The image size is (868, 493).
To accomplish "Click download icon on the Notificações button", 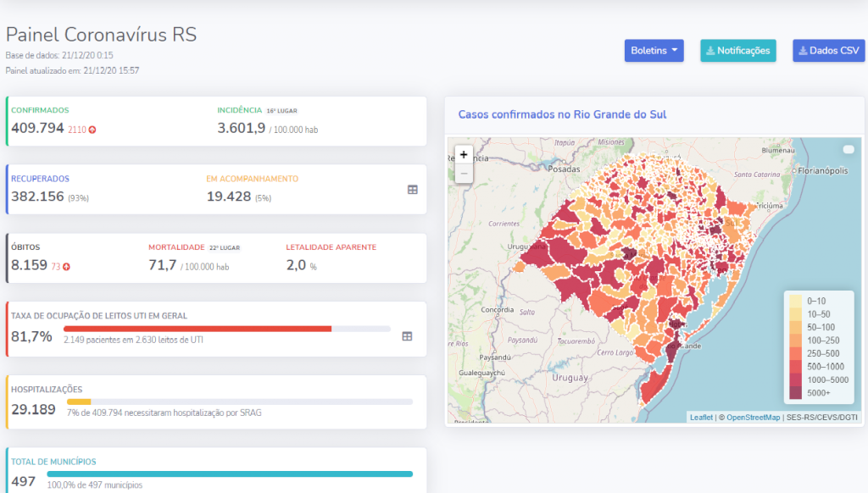I will click(x=710, y=51).
